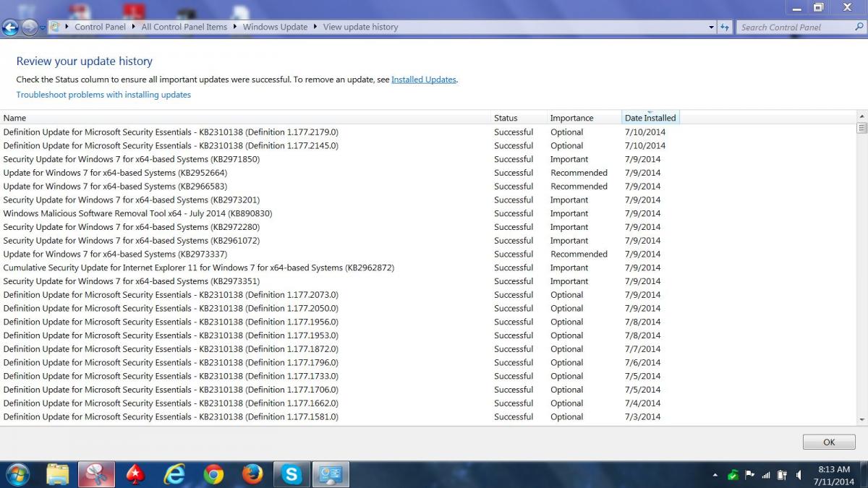
Task: Select the Definition 1.177.2145.0 update row
Action: pyautogui.click(x=428, y=145)
